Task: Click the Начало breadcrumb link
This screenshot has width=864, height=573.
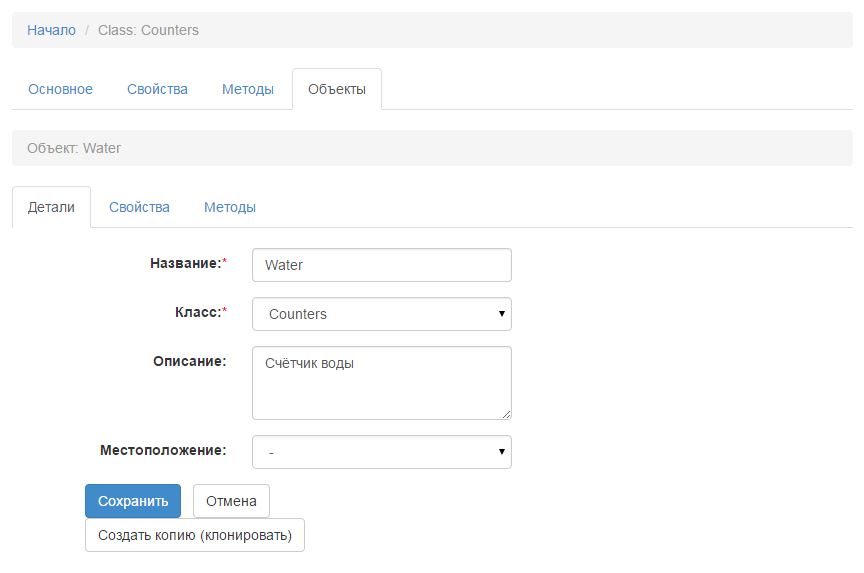Action: point(51,30)
